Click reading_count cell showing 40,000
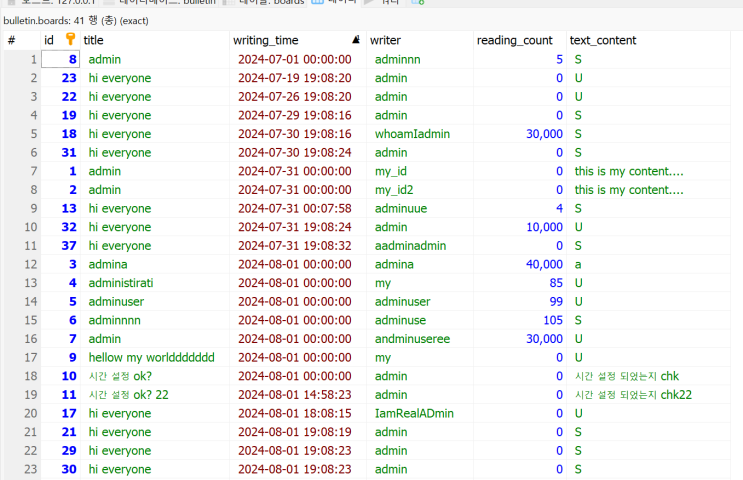 click(520, 264)
